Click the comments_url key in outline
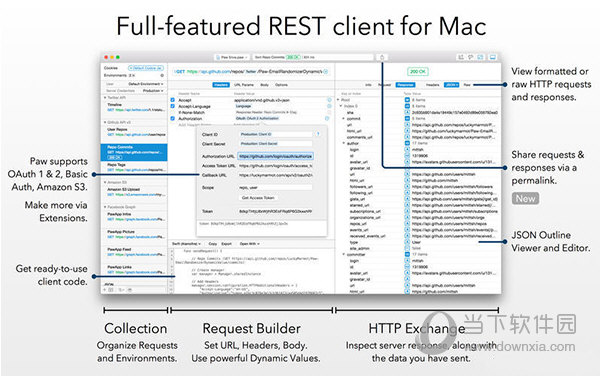This screenshot has height=376, width=600. coord(359,137)
